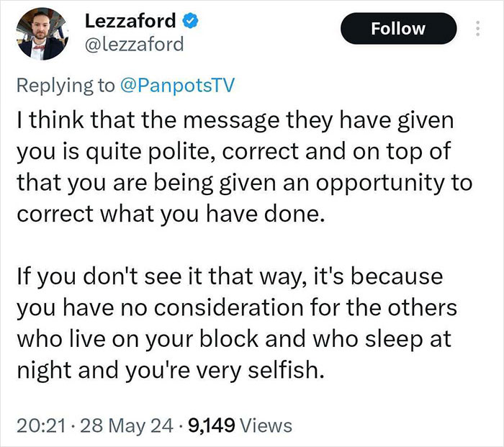Click the @lezzaford handle
The height and width of the screenshot is (447, 504).
coord(134,45)
